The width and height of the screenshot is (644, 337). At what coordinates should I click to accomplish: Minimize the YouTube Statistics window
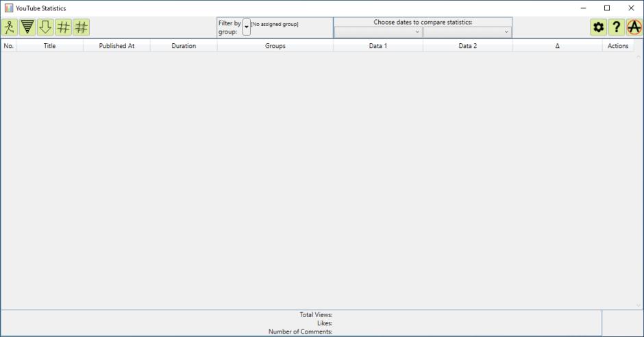tap(583, 8)
